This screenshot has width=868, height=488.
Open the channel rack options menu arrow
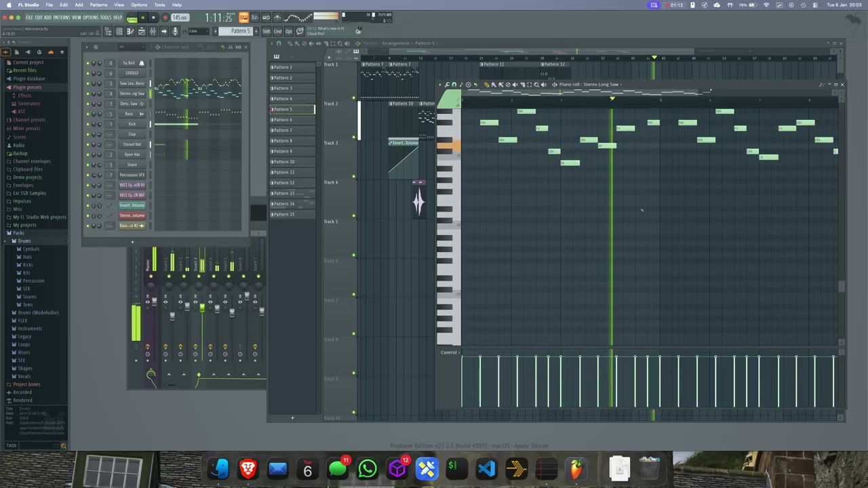click(x=87, y=47)
